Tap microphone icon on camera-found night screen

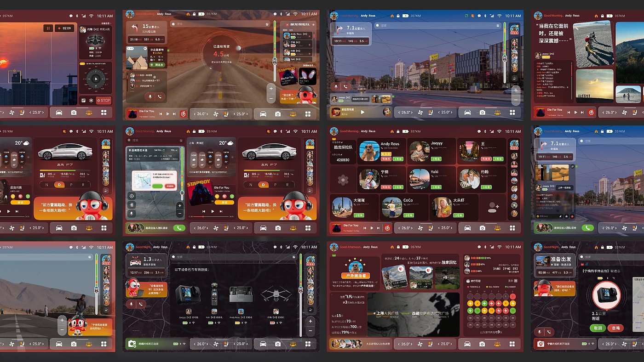coord(539,332)
